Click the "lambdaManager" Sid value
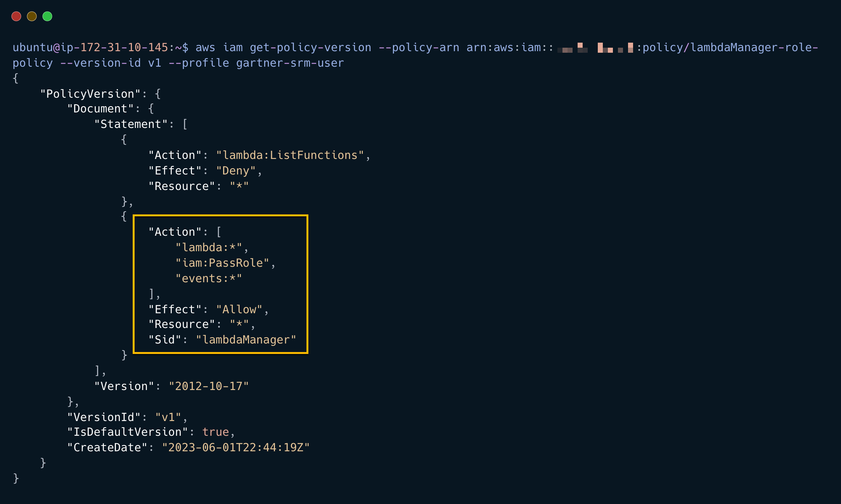This screenshot has height=504, width=841. pos(246,340)
